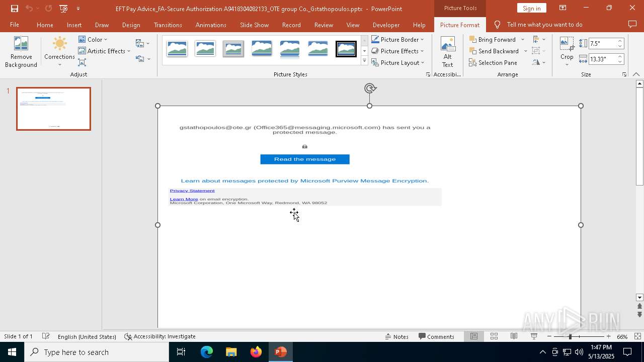Apply the third picture style with gray frame

pos(233,49)
